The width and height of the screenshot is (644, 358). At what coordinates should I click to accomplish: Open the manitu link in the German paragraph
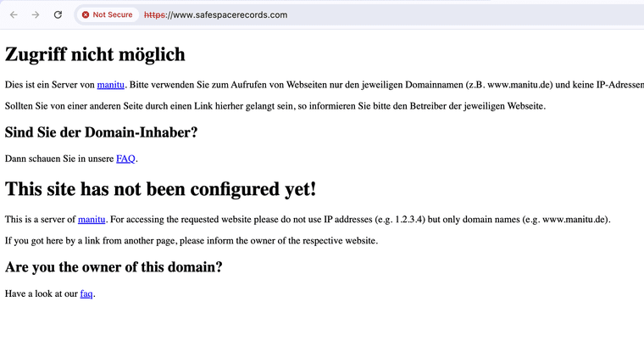tap(110, 85)
